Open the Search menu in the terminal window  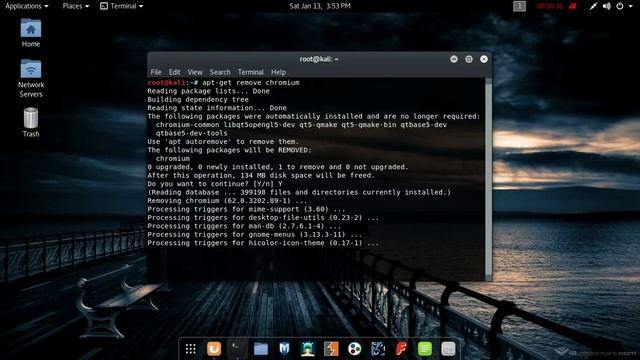click(220, 72)
